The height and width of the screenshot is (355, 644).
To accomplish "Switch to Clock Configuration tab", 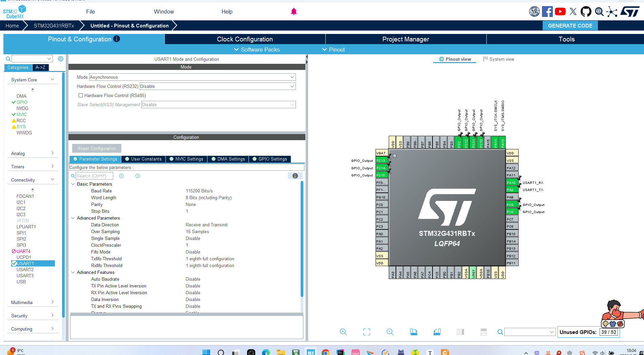I will 245,39.
